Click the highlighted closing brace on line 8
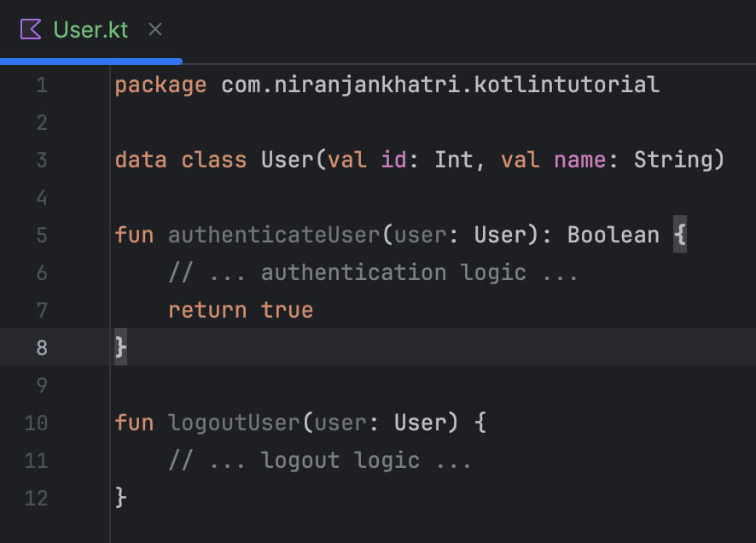Viewport: 756px width, 543px height. point(120,347)
